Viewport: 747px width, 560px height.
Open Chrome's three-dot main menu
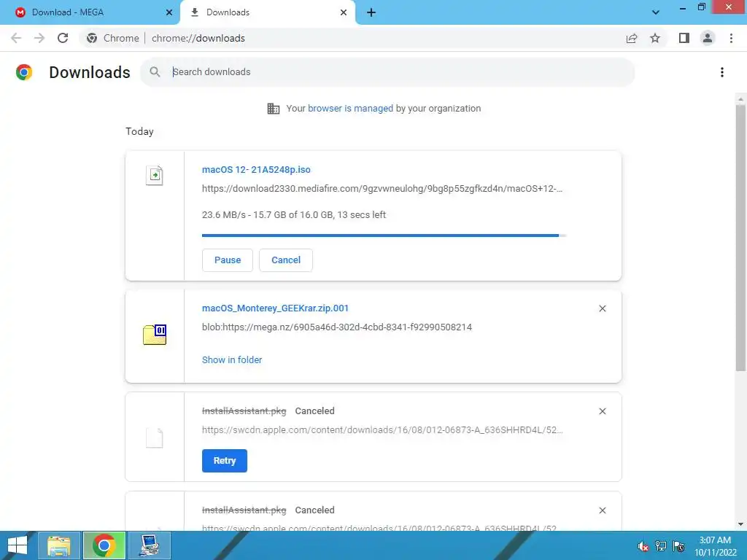731,38
